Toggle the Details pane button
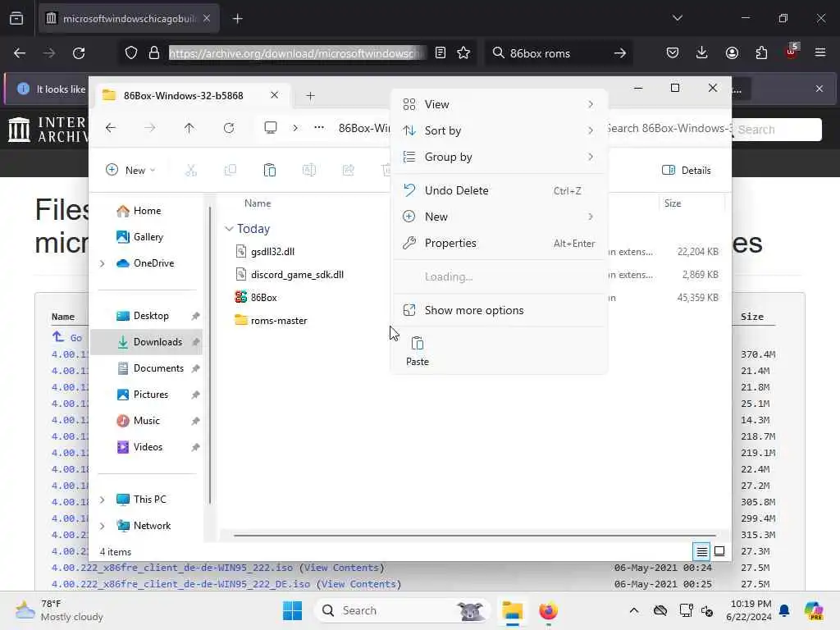 (687, 171)
